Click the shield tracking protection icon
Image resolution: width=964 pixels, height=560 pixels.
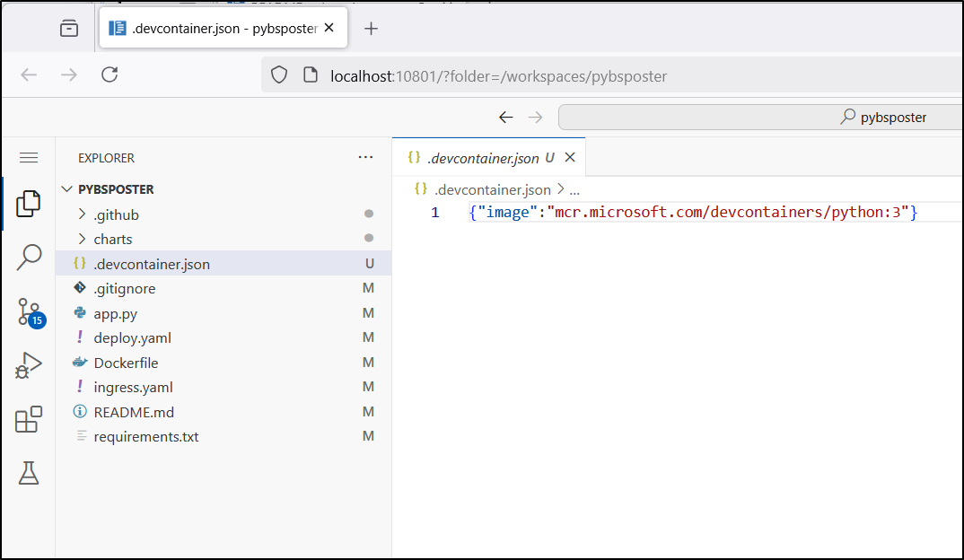[279, 75]
